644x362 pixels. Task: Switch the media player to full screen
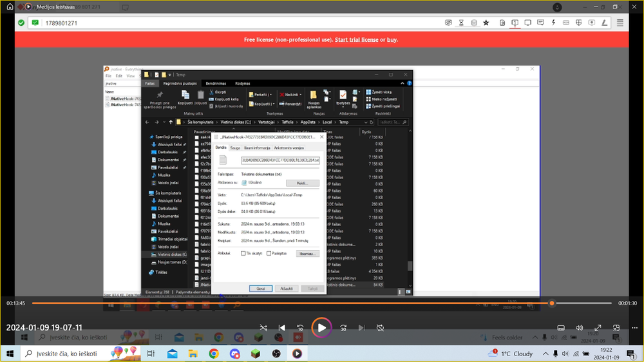tap(598, 328)
